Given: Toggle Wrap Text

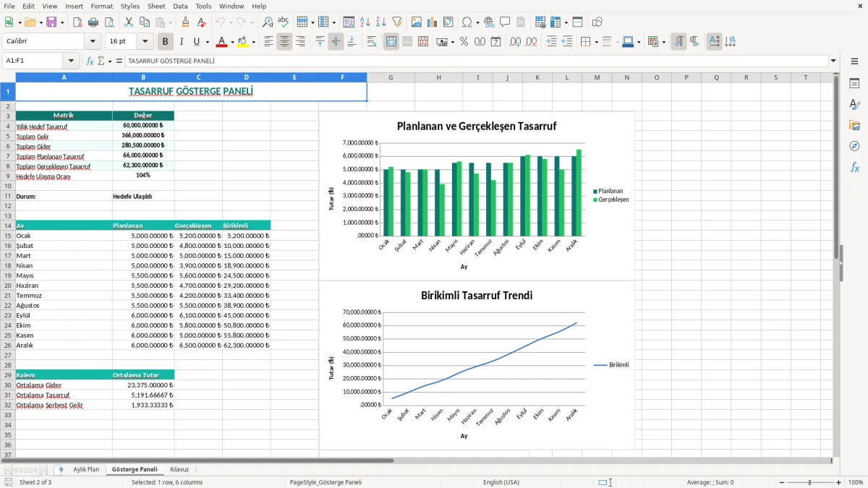Looking at the screenshot, I should tap(371, 42).
